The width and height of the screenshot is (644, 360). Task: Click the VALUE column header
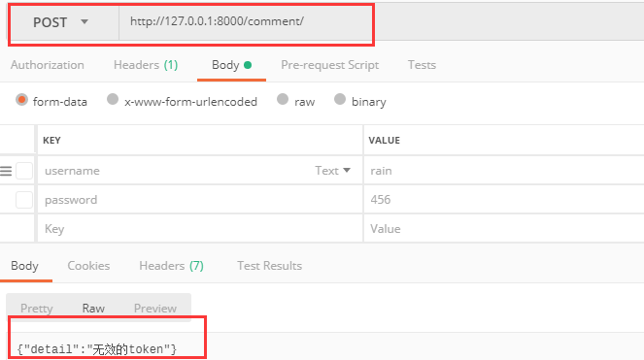[x=384, y=141]
